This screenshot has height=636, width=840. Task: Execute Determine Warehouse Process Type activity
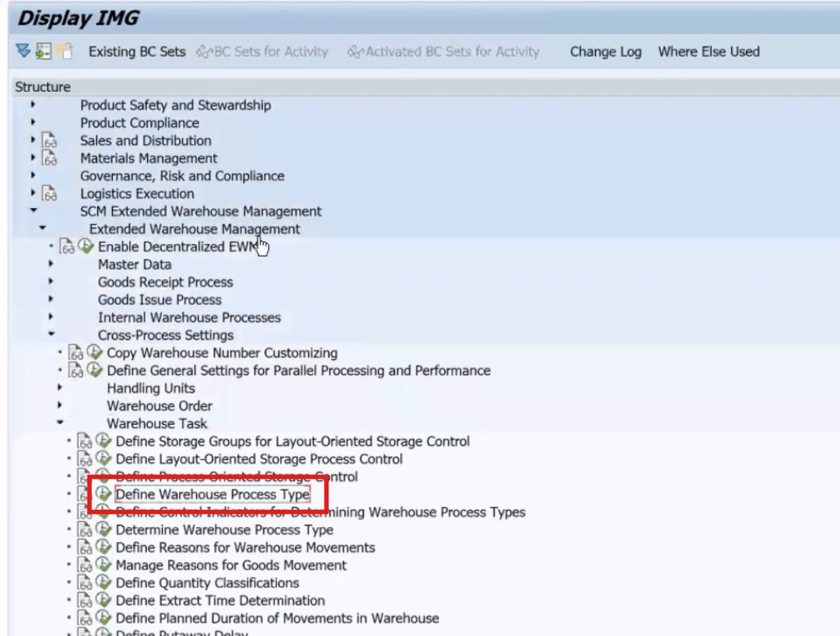(103, 529)
